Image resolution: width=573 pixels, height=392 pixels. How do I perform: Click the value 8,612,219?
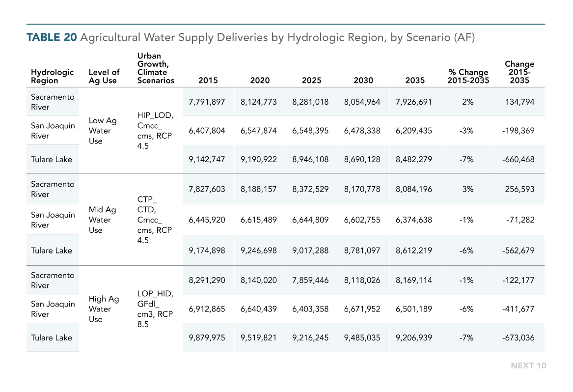coord(414,251)
